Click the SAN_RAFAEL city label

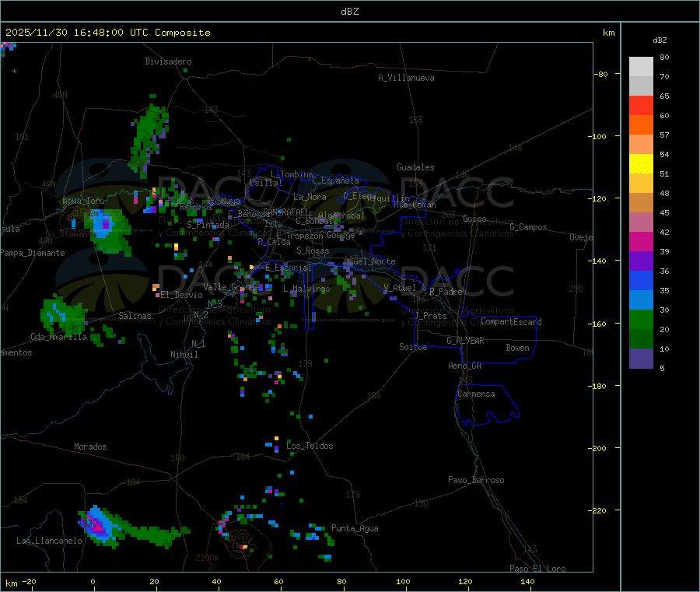[x=285, y=212]
